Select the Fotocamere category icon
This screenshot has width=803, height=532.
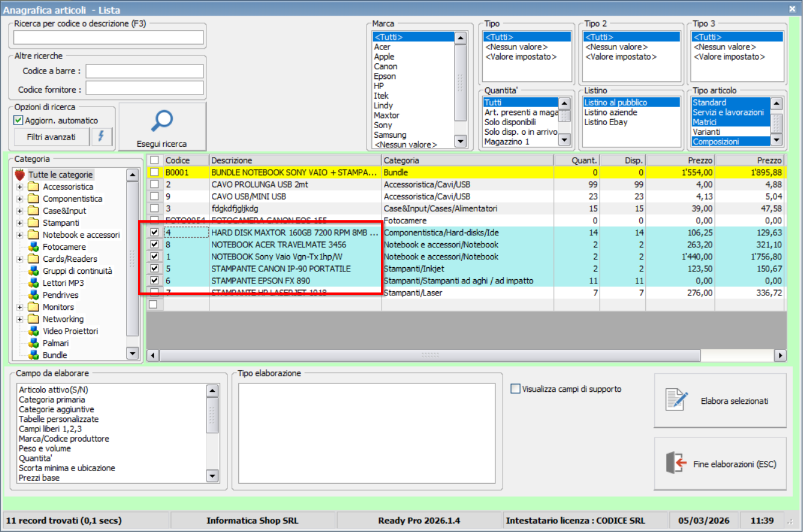34,247
